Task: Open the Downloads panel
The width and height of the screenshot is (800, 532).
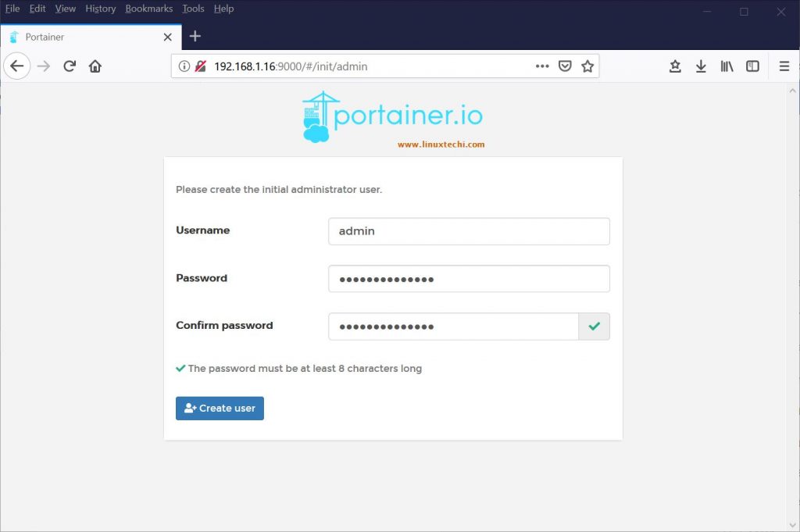Action: [x=701, y=66]
